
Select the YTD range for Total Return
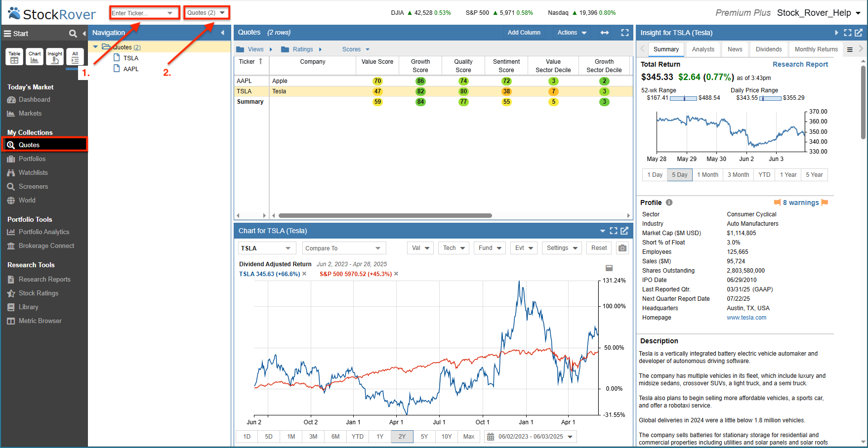point(764,175)
